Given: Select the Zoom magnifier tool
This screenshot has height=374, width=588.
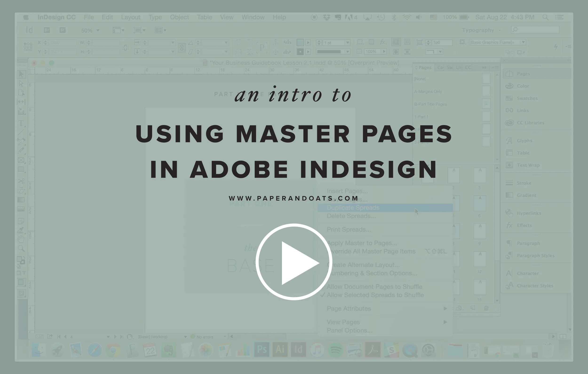Looking at the screenshot, I should [21, 248].
